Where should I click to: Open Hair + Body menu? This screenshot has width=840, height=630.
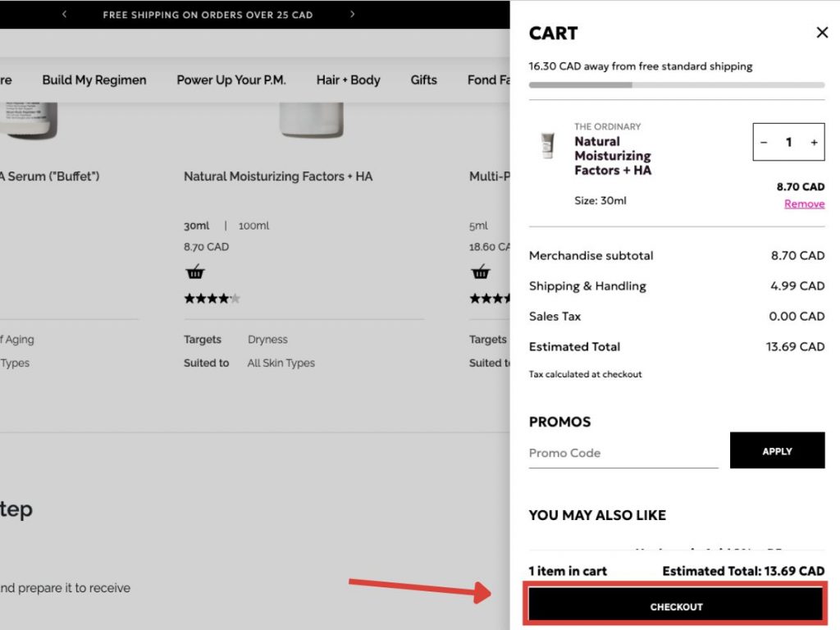click(x=348, y=80)
